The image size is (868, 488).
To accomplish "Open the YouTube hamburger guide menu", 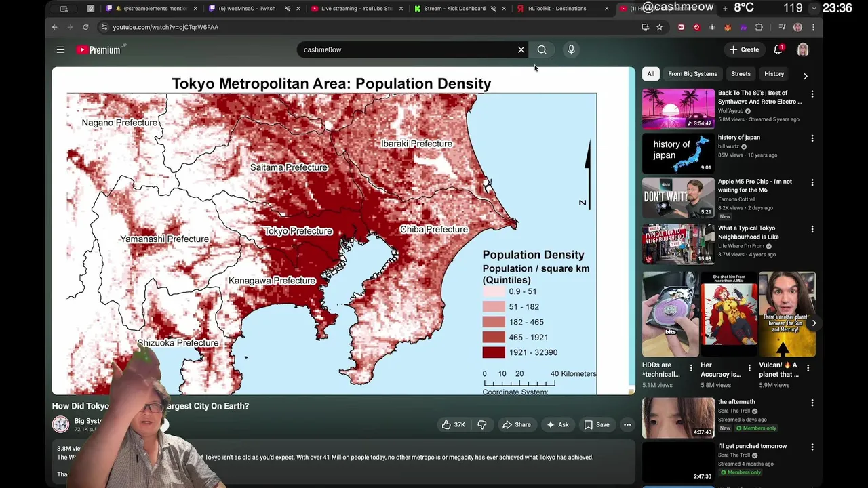I will (60, 49).
